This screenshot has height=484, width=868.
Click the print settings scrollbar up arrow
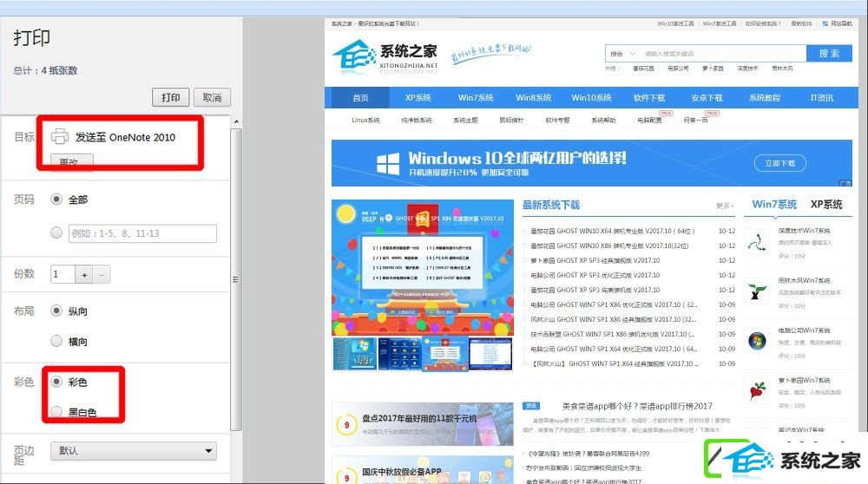pyautogui.click(x=236, y=121)
